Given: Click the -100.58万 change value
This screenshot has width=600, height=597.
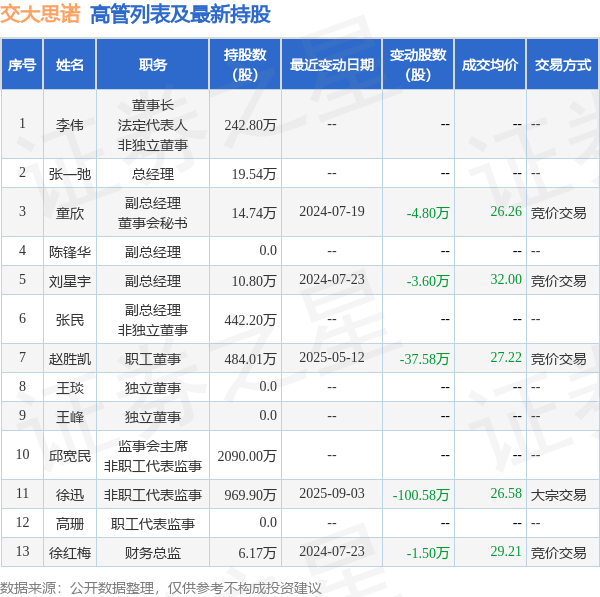Looking at the screenshot, I should pos(421,495).
